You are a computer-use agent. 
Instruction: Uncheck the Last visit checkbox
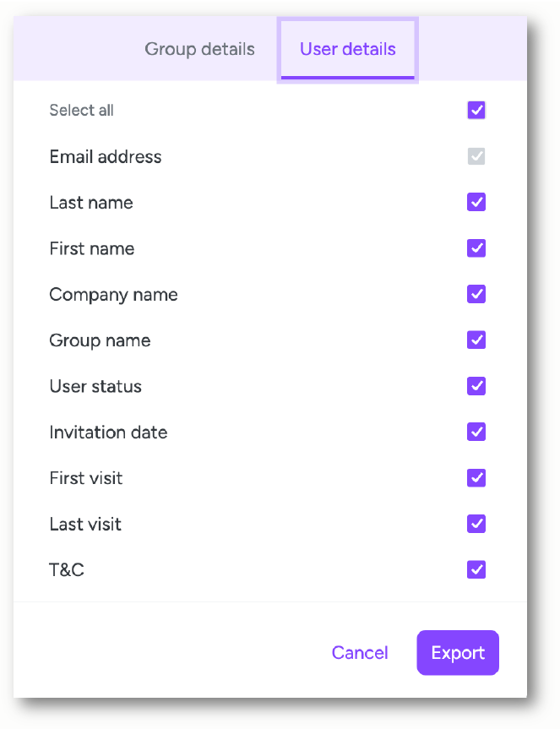(x=476, y=524)
